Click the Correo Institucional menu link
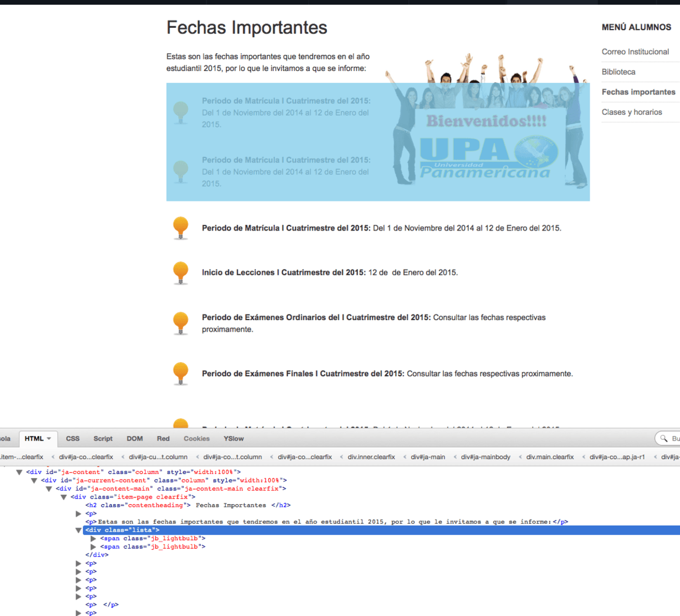Screen dimensions: 680x616 pyautogui.click(x=635, y=51)
